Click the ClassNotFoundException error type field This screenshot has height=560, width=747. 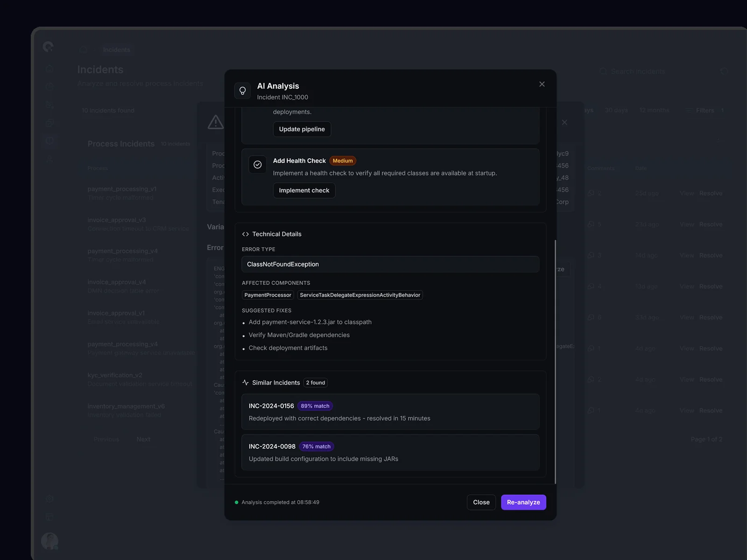(x=390, y=264)
